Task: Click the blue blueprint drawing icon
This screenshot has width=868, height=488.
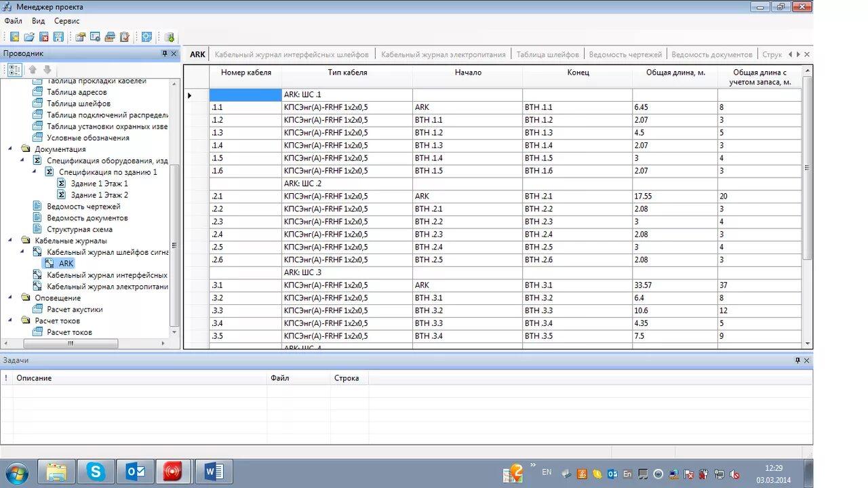Action: coord(146,37)
